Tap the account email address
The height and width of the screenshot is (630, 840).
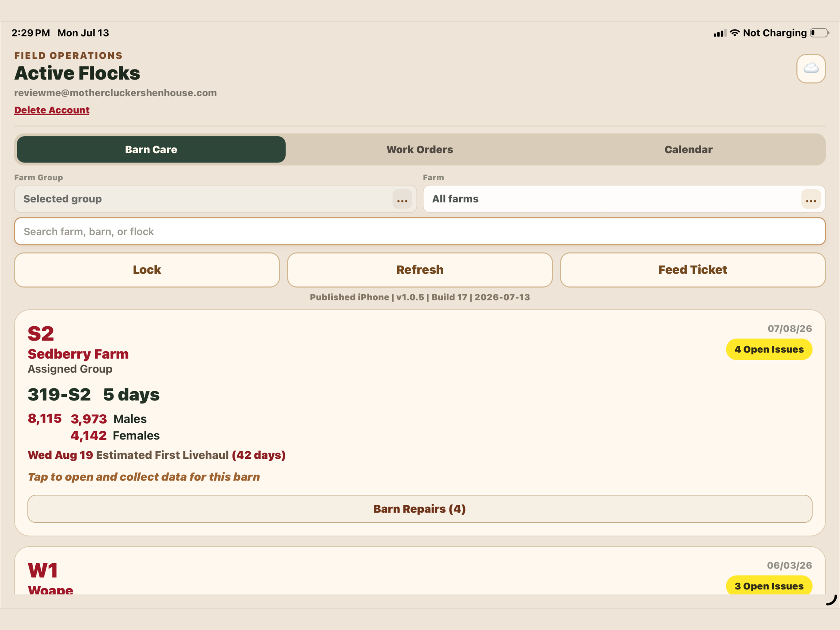pos(115,93)
